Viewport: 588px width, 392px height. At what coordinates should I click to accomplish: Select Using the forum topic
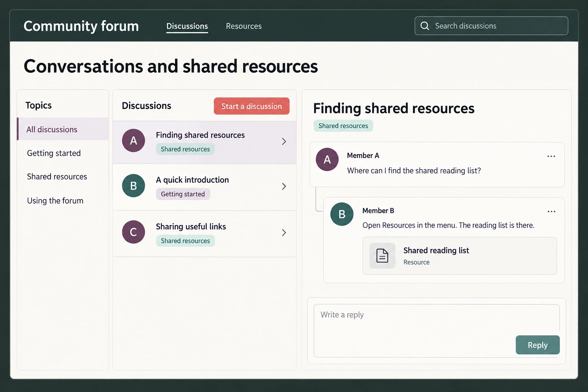[x=55, y=201]
